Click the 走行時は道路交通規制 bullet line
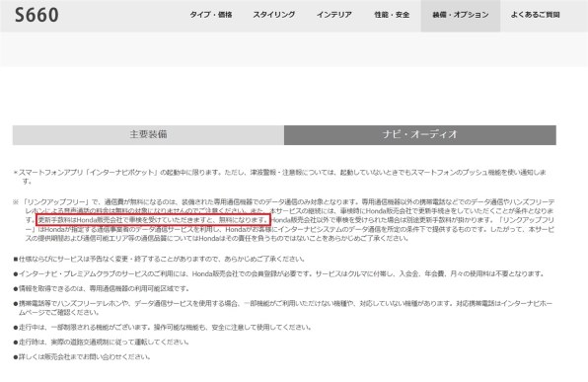 click(x=102, y=342)
